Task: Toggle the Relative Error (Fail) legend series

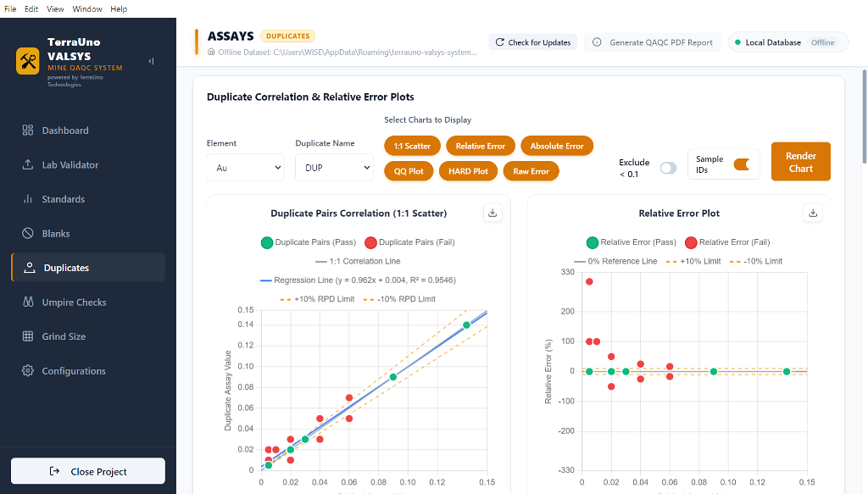Action: point(727,241)
